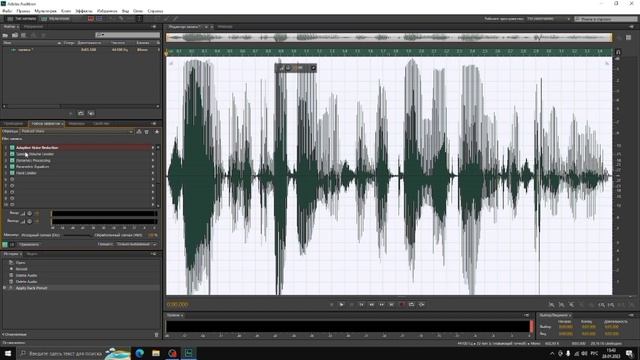Click the Mix dry/wet slider in the rack
Viewport: 640px width, 360px height.
[78, 236]
